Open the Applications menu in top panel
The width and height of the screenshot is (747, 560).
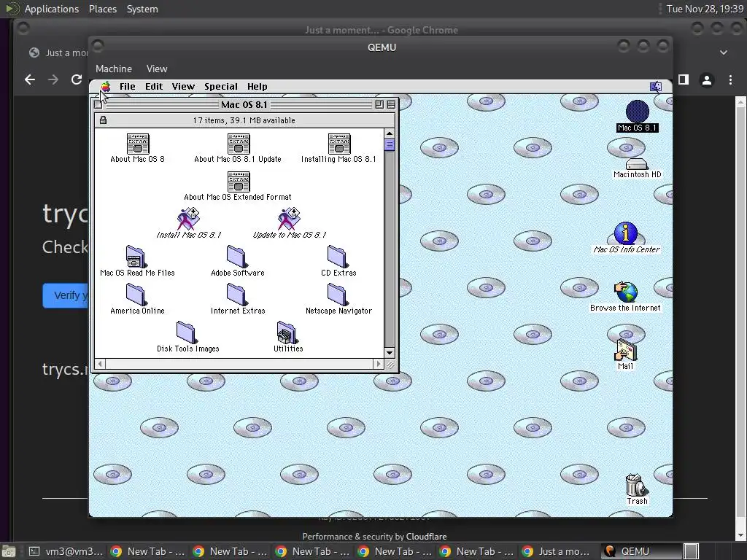point(52,9)
